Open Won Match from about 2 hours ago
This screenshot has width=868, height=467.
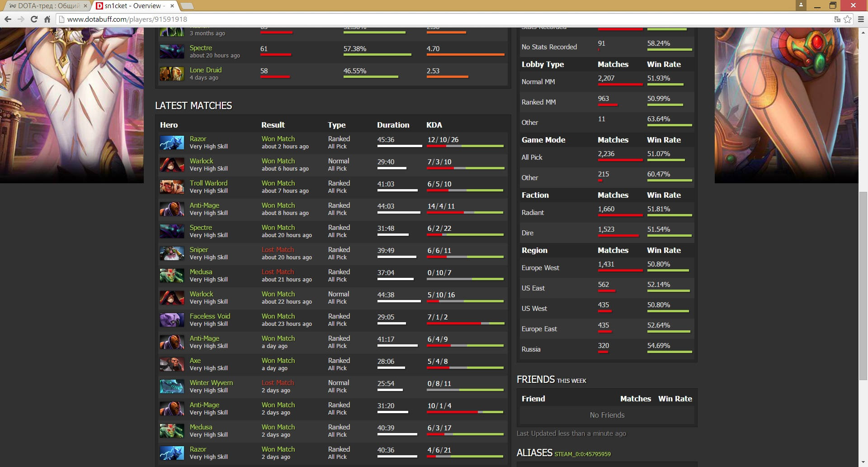(278, 139)
